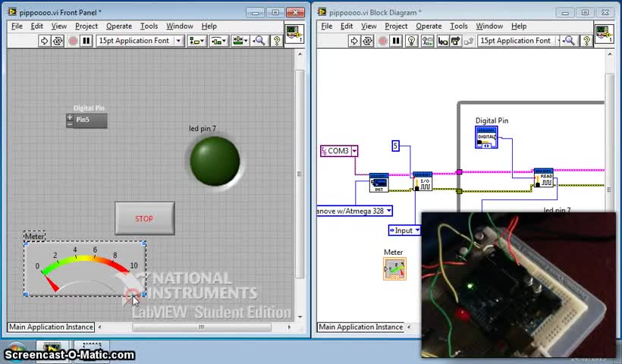Click the numeric constant 5
Image resolution: width=622 pixels, height=364 pixels.
click(395, 146)
